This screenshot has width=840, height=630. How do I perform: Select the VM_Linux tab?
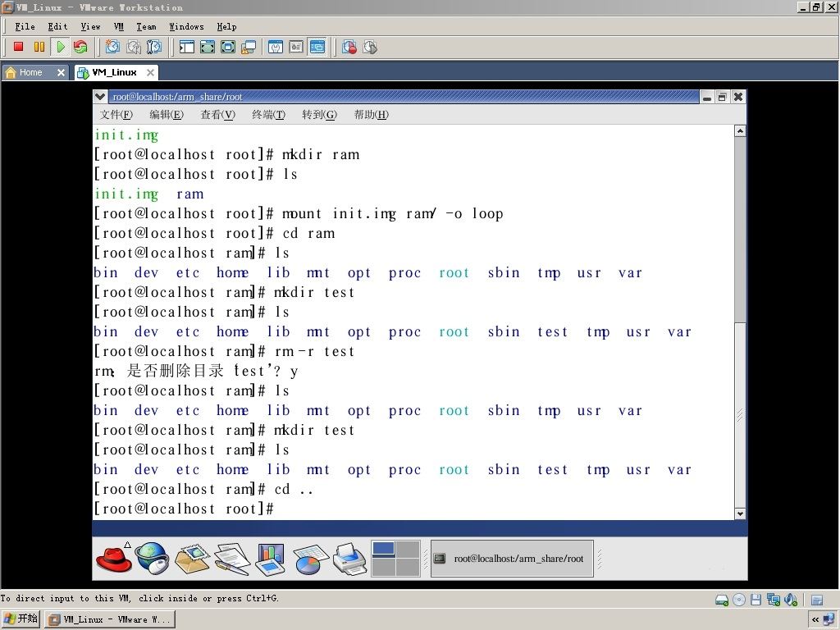pyautogui.click(x=114, y=72)
